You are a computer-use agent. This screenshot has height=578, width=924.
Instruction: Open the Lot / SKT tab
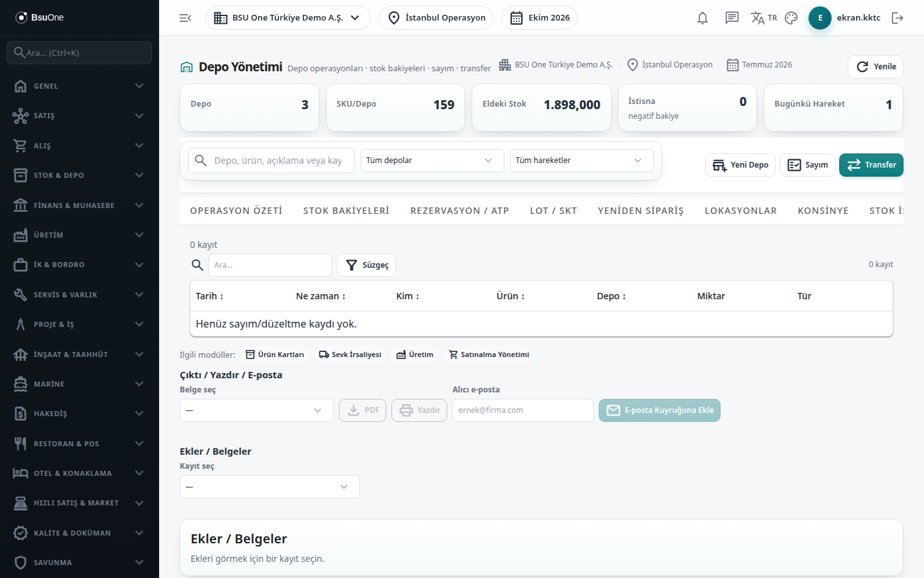click(x=553, y=211)
